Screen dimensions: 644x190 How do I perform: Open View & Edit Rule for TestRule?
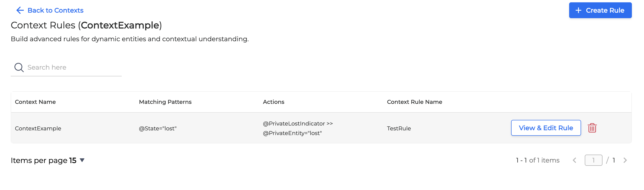546,128
